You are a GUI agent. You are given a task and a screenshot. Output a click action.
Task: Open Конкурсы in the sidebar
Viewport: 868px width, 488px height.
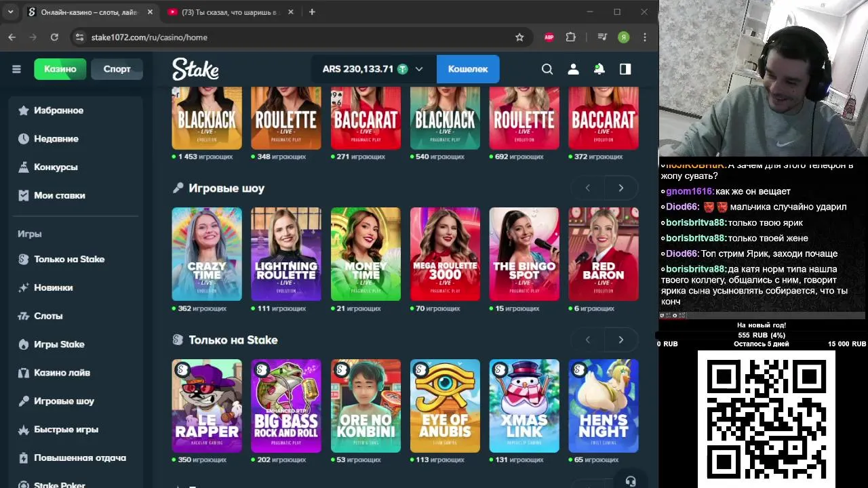point(76,167)
